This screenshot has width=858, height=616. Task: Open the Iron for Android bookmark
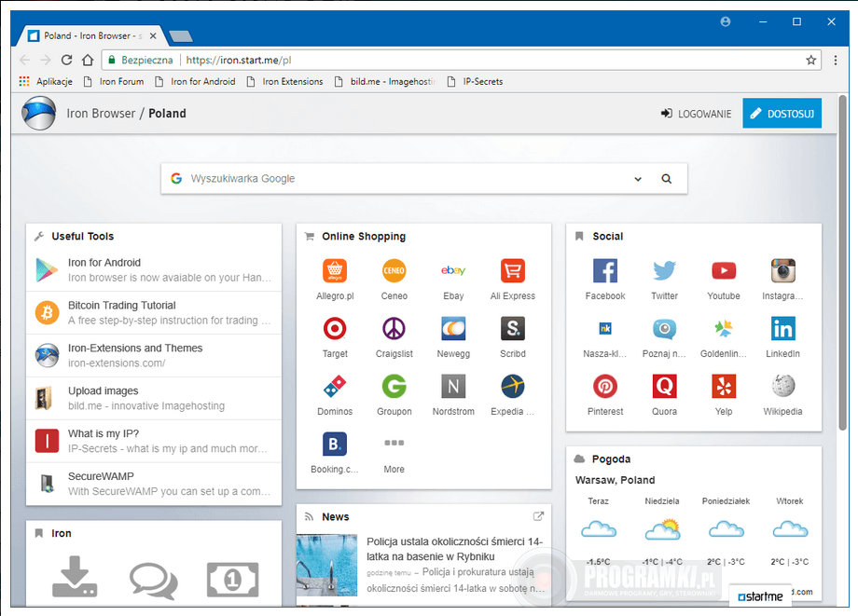click(195, 81)
